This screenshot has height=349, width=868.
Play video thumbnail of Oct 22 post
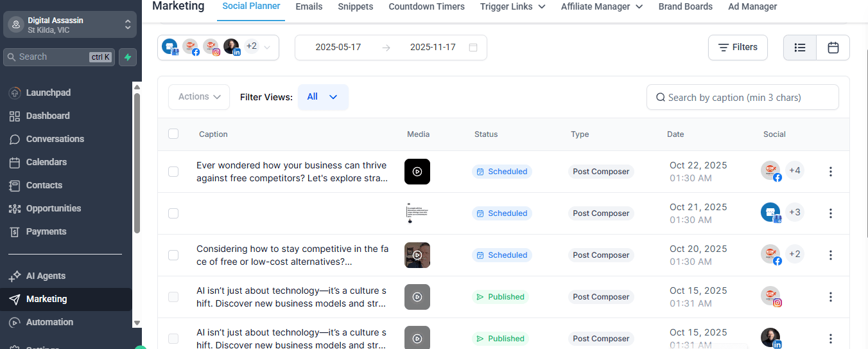[x=417, y=172]
